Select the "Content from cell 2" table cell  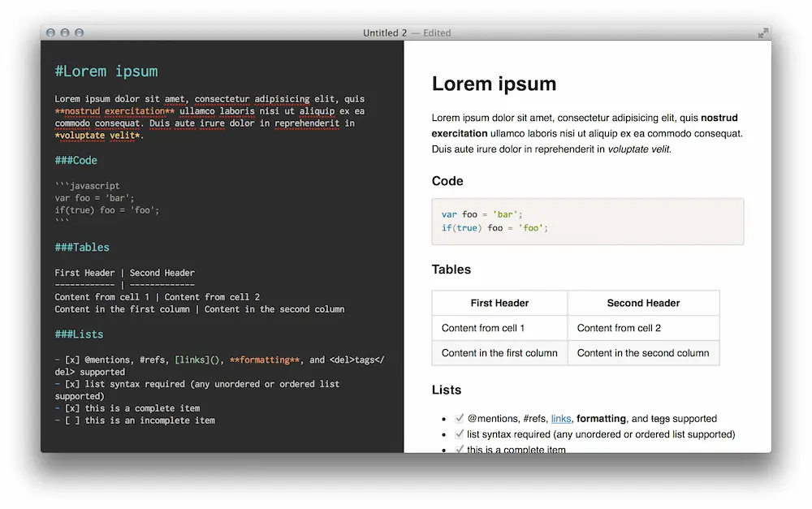[619, 328]
